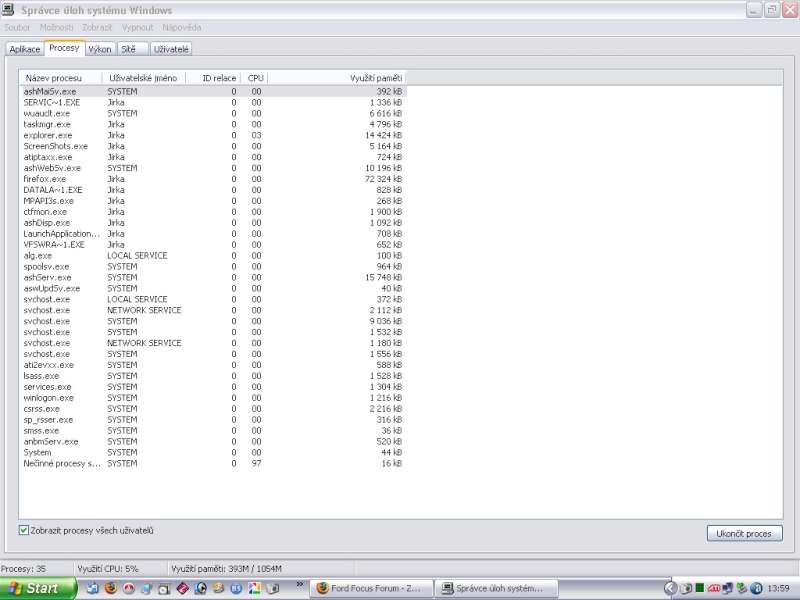Select the firefox.exe process row

pyautogui.click(x=45, y=179)
